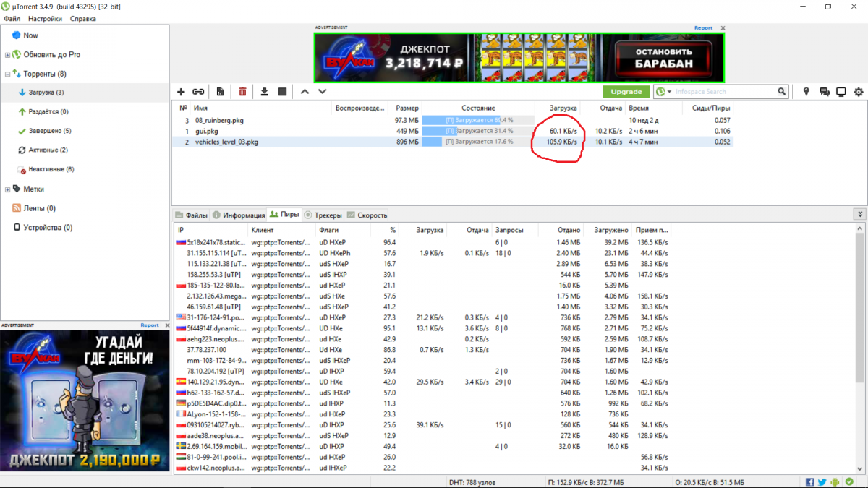Open the remote access screen icon
The width and height of the screenshot is (868, 488).
tap(841, 92)
